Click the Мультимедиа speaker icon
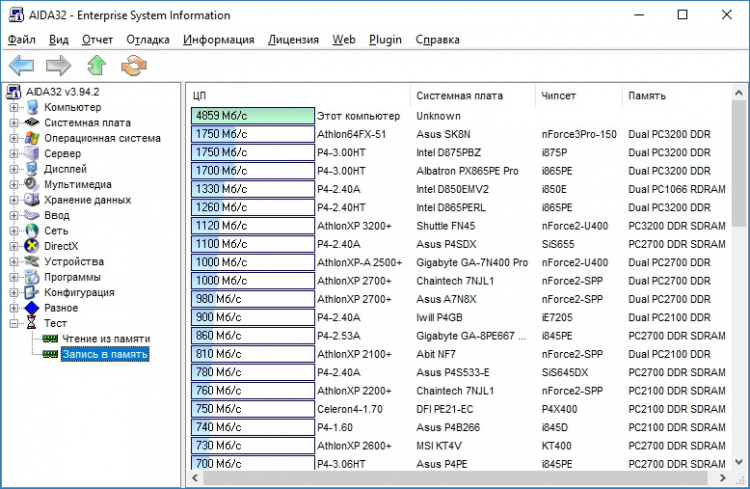The image size is (750, 489). click(x=32, y=184)
